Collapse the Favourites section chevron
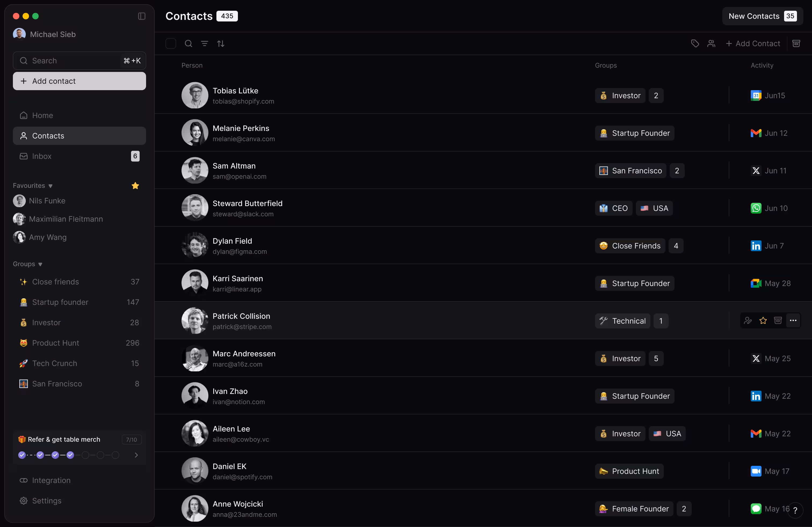Screen dimensions: 812x527 pyautogui.click(x=51, y=186)
